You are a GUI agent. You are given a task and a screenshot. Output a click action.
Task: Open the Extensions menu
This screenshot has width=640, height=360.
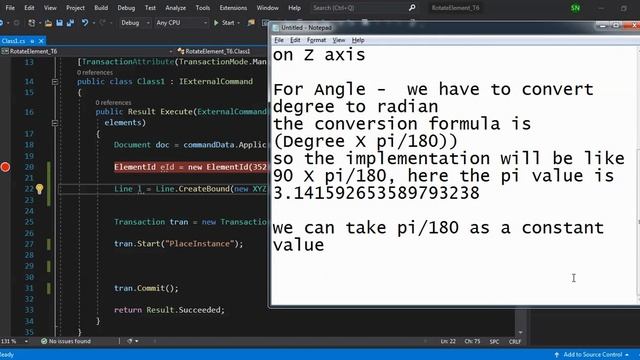coord(233,8)
